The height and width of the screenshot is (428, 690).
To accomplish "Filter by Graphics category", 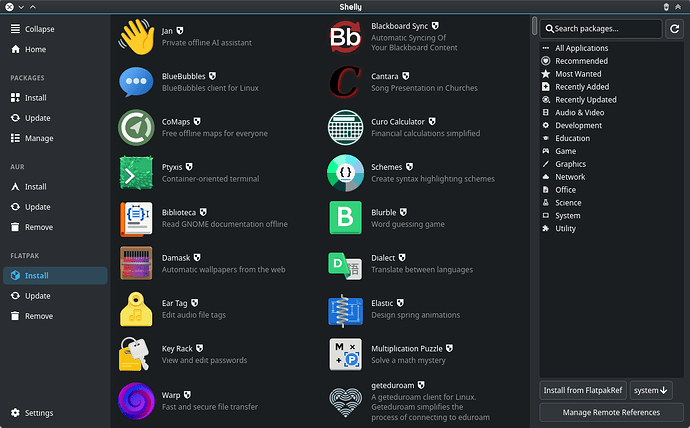I will click(611, 164).
